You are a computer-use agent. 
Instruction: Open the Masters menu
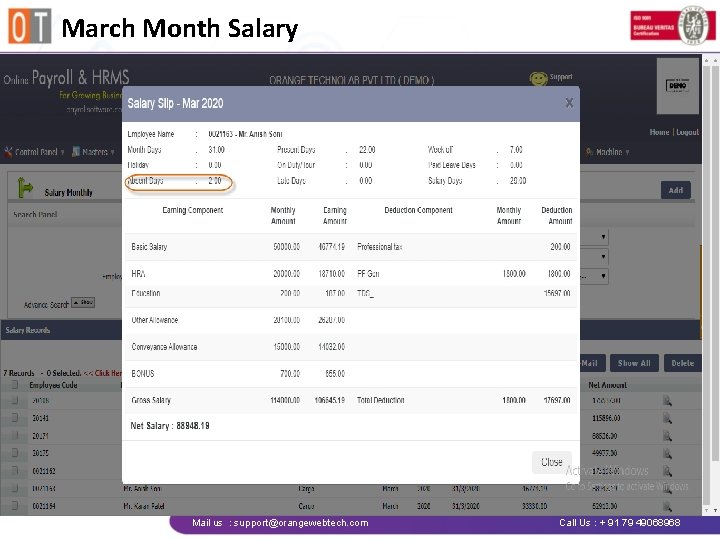point(95,152)
